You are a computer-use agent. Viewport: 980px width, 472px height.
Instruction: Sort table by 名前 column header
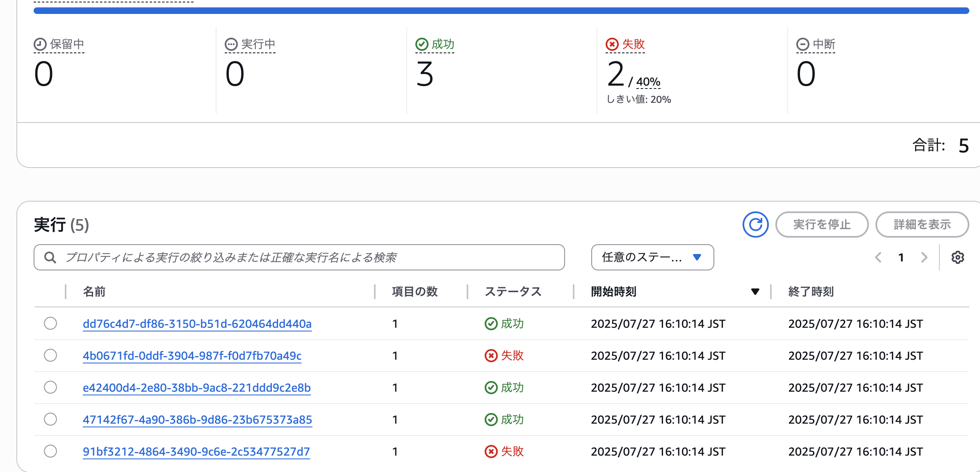94,292
